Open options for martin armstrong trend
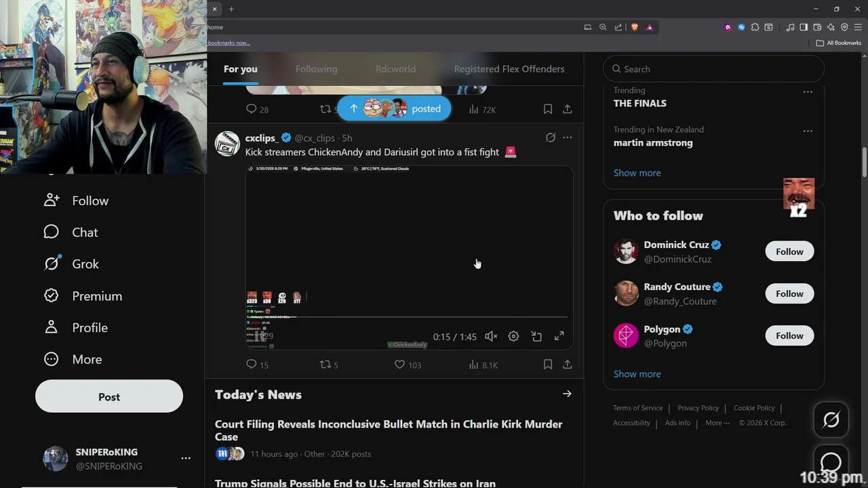868x488 pixels. [808, 131]
